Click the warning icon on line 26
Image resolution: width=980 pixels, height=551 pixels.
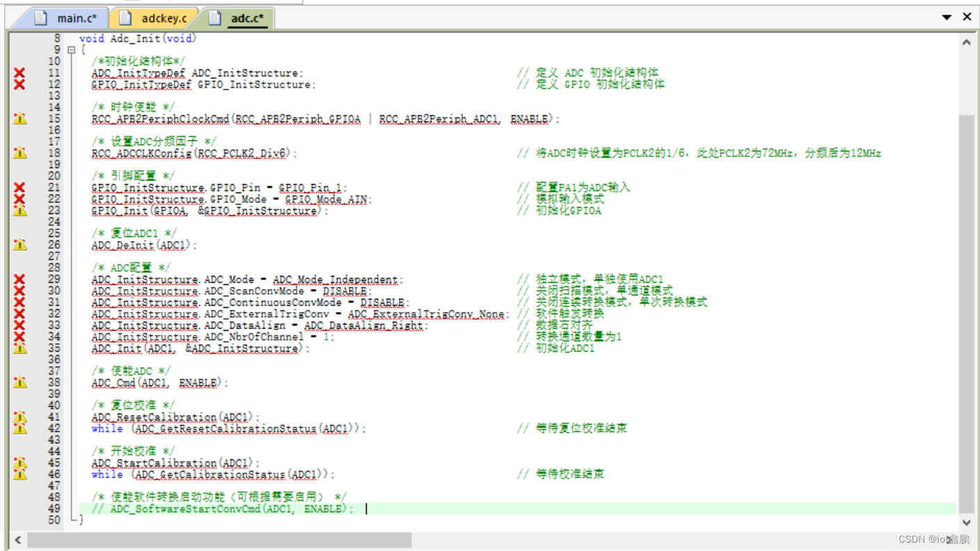pos(19,245)
